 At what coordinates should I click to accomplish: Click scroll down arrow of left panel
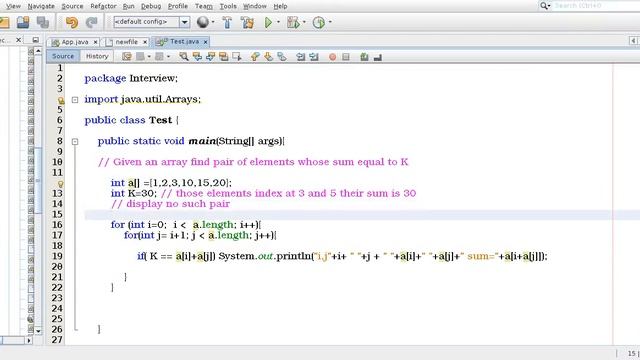[38, 331]
